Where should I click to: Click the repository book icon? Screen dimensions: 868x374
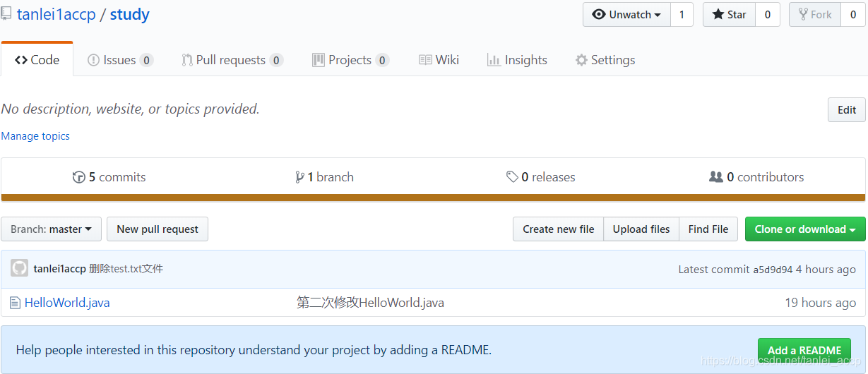point(6,14)
